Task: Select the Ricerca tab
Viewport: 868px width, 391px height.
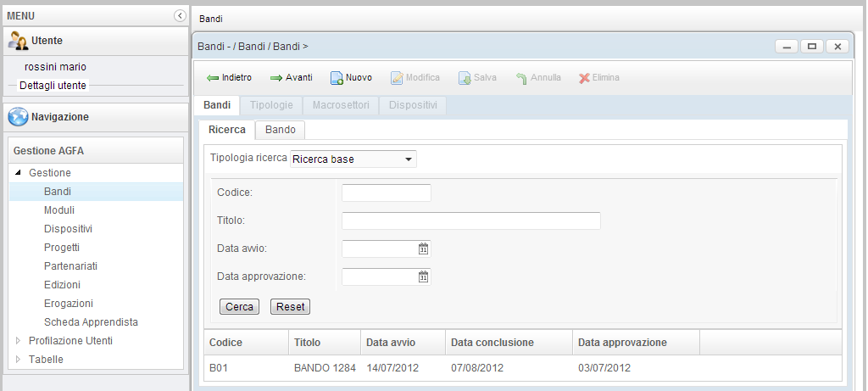Action: [x=226, y=130]
